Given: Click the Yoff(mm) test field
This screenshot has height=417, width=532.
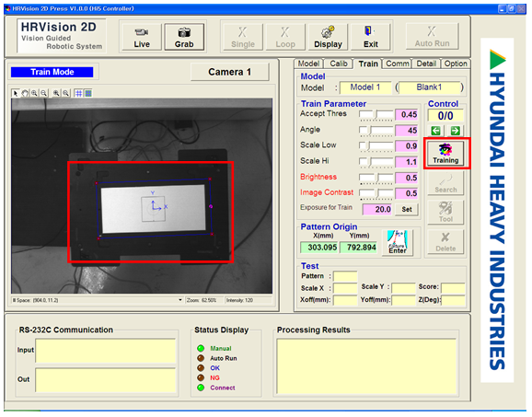Looking at the screenshot, I should tap(403, 300).
